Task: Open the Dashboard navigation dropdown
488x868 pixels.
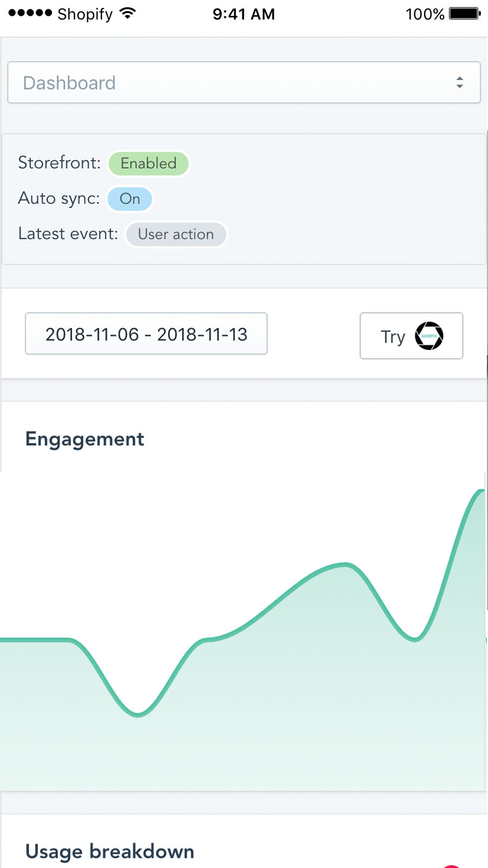Action: pyautogui.click(x=243, y=82)
